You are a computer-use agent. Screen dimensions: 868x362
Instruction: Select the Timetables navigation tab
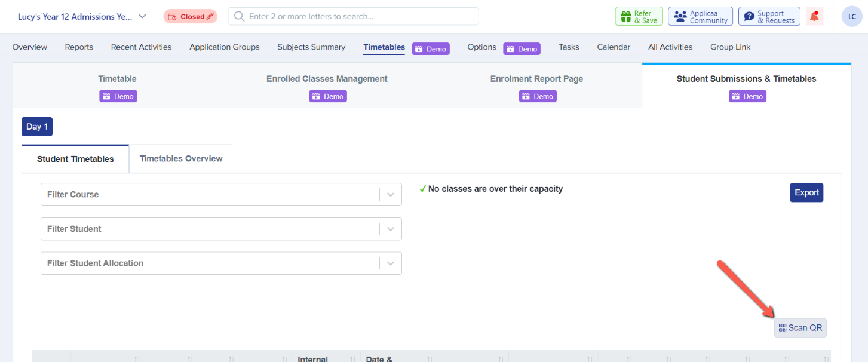[384, 47]
